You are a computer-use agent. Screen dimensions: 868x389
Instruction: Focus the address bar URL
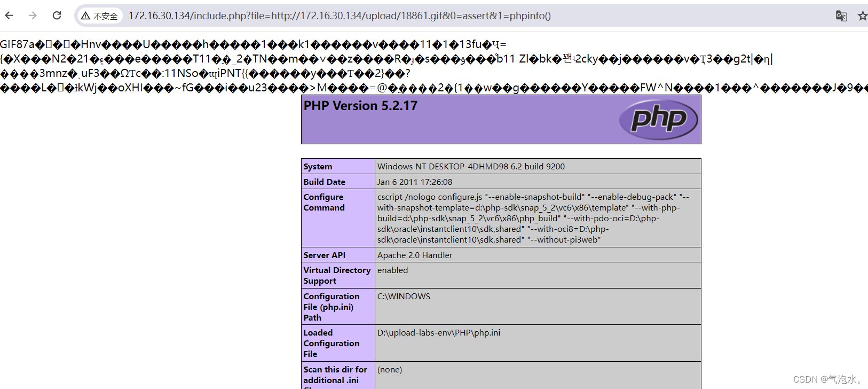point(340,16)
